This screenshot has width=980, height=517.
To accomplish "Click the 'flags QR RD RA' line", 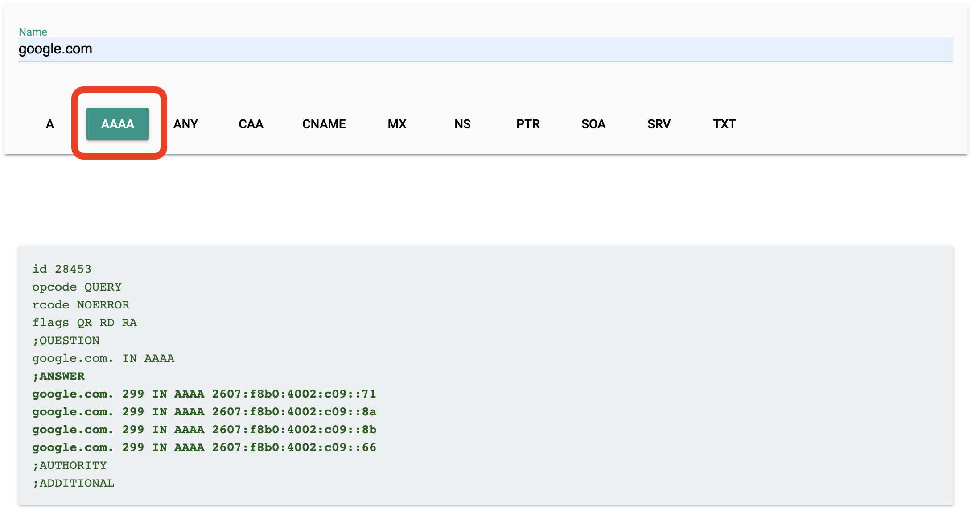I will click(x=84, y=323).
